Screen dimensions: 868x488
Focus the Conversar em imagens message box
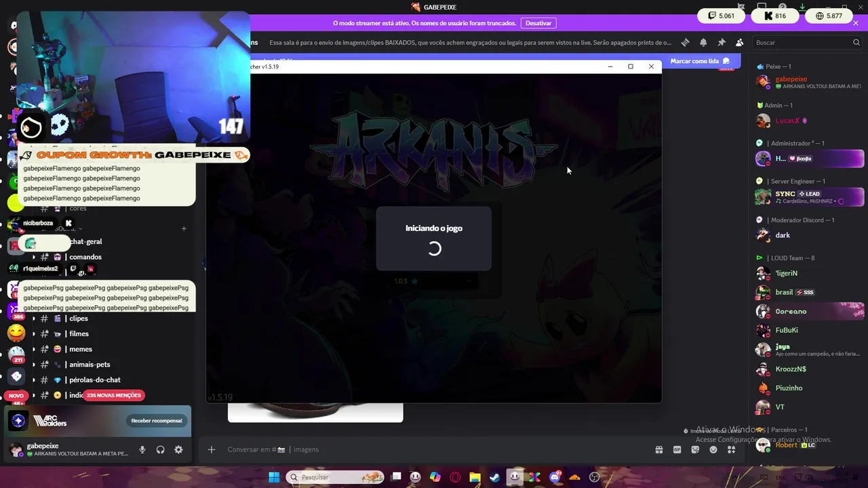[434, 449]
